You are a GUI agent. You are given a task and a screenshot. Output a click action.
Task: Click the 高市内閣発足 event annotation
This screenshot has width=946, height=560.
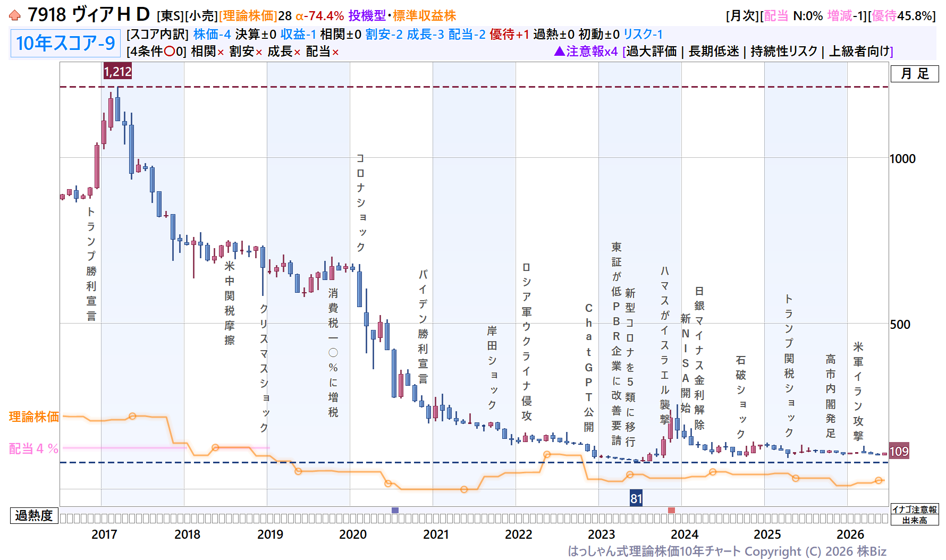[831, 396]
